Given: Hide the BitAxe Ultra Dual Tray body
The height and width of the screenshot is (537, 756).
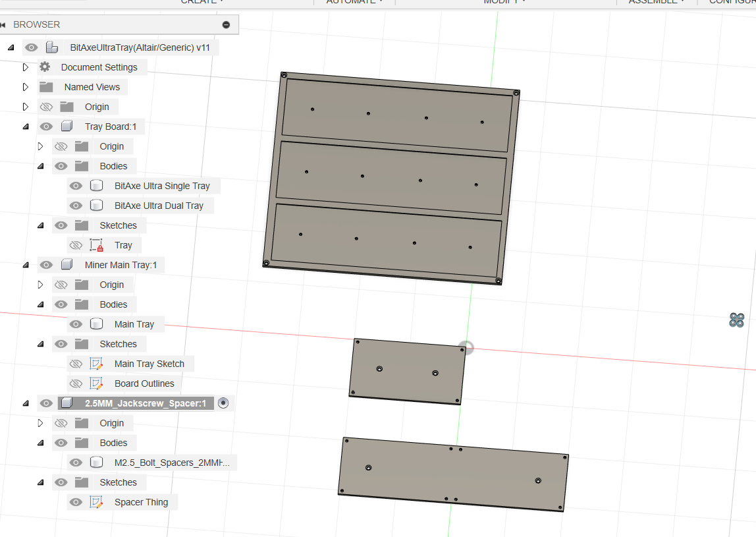Looking at the screenshot, I should coord(76,206).
